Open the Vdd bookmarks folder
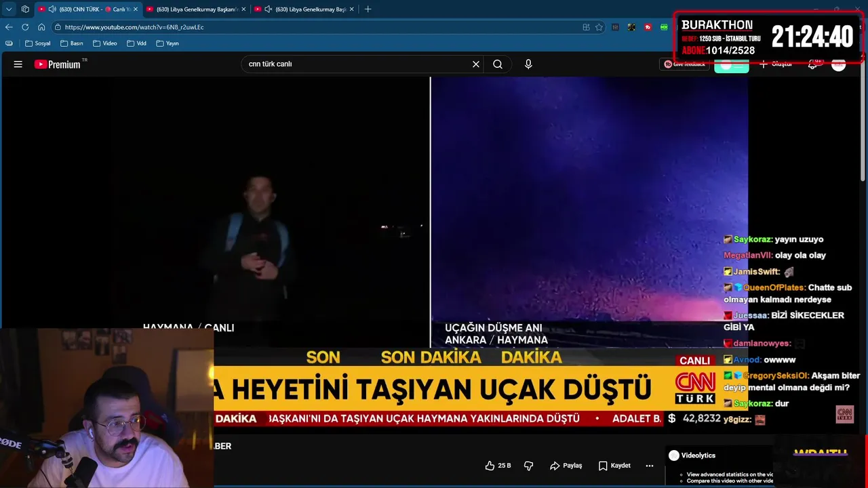The image size is (868, 488). coord(136,43)
